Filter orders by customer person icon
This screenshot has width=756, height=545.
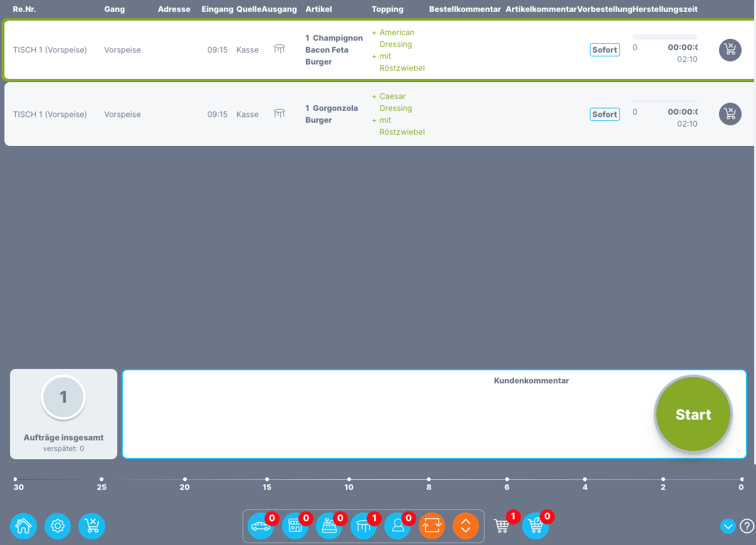397,526
